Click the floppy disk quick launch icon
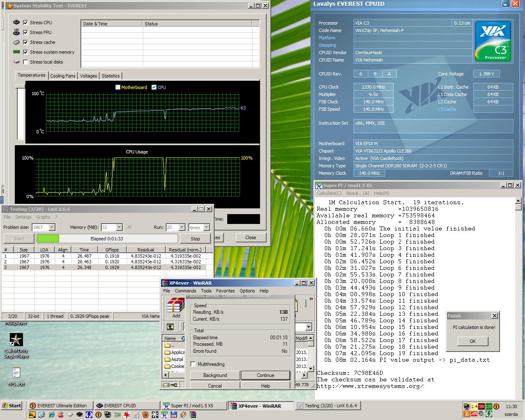 pos(174,415)
